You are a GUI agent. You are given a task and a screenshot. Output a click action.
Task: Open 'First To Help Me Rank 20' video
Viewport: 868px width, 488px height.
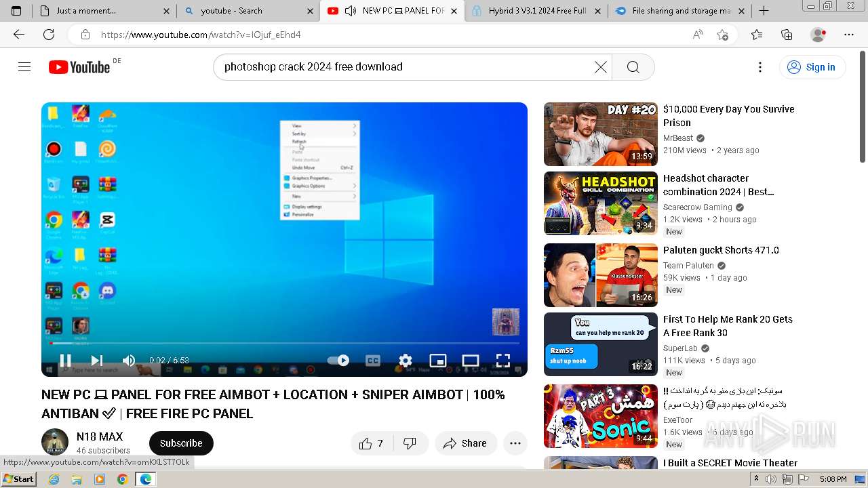pos(728,326)
